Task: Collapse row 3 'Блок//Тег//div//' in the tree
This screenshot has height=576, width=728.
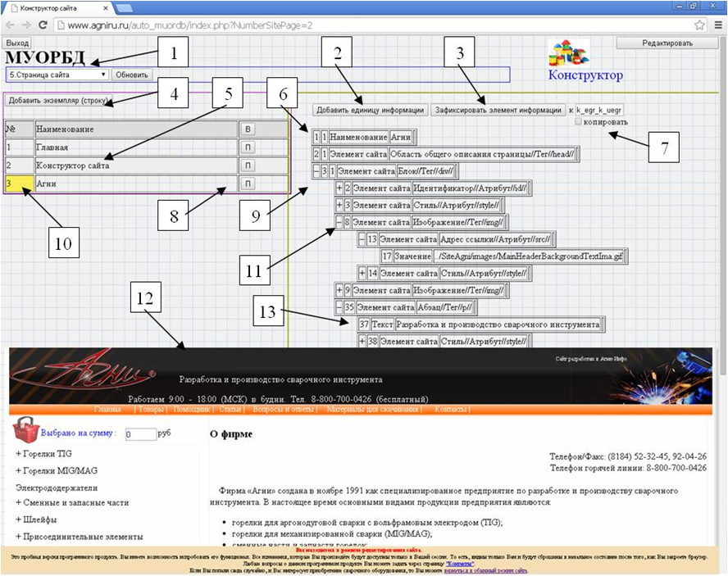Action: click(x=316, y=171)
